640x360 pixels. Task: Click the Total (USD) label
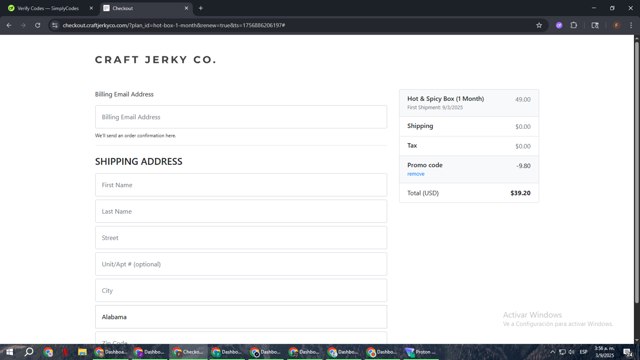pos(423,193)
